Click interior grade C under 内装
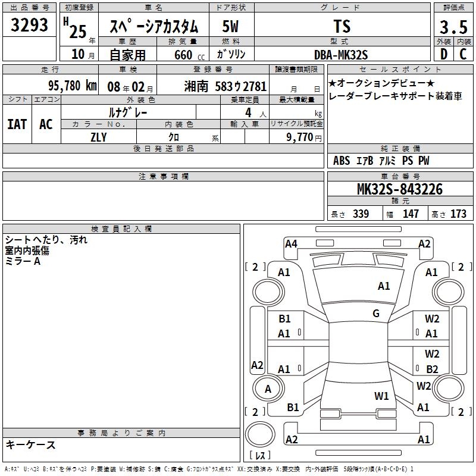476x476 pixels. 464,54
